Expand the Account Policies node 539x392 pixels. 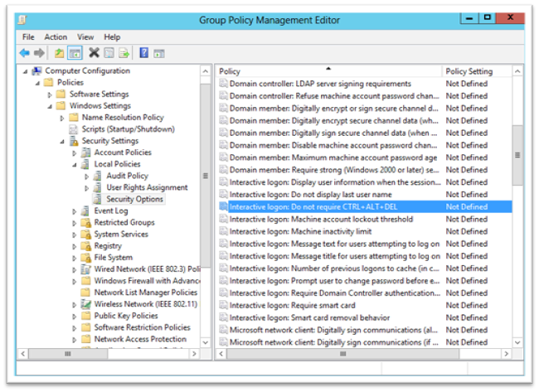coord(75,152)
